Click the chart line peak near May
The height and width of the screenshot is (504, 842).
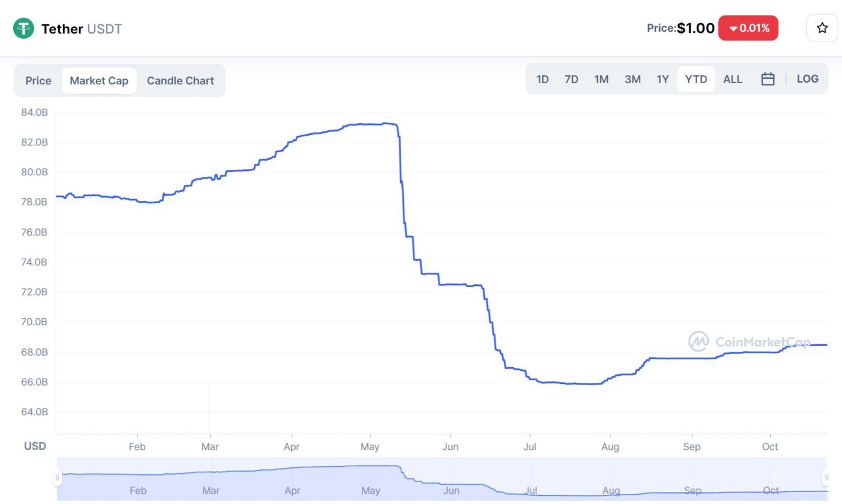click(388, 124)
